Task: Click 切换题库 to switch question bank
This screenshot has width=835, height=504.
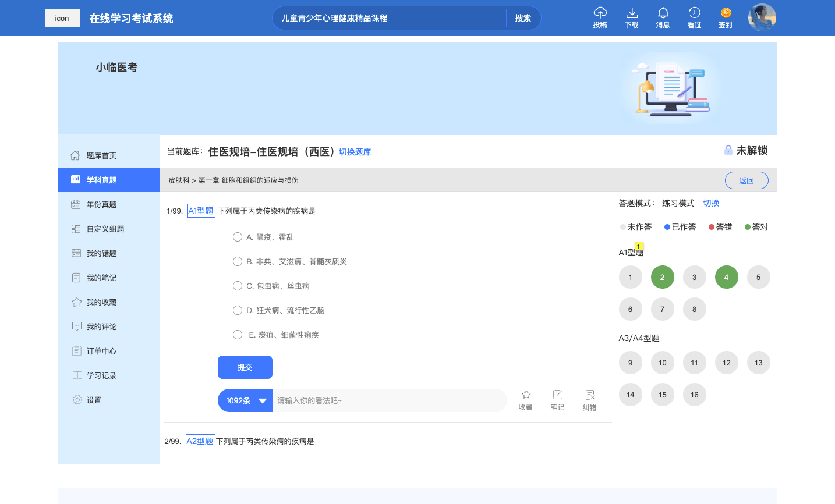Action: click(355, 152)
